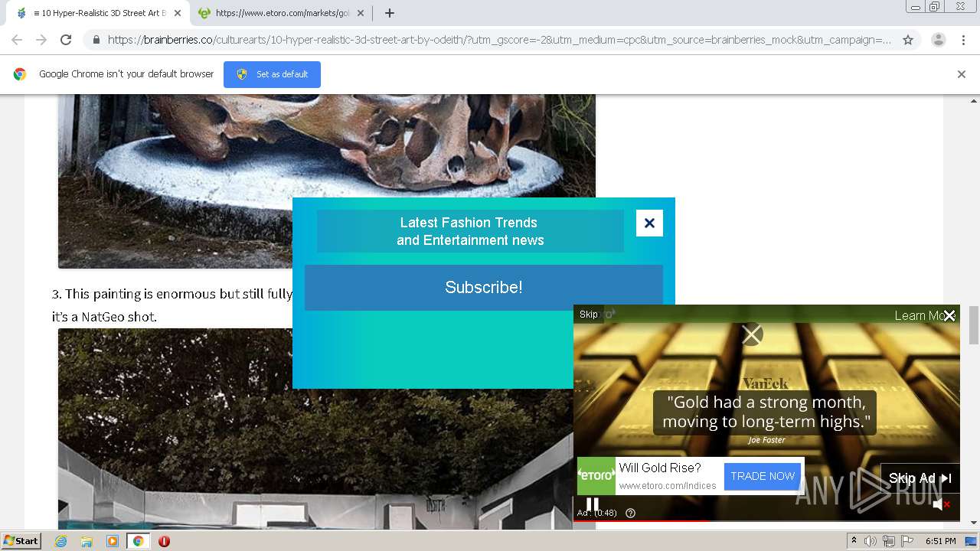This screenshot has width=980, height=551.
Task: View site security lock info
Action: (x=96, y=40)
